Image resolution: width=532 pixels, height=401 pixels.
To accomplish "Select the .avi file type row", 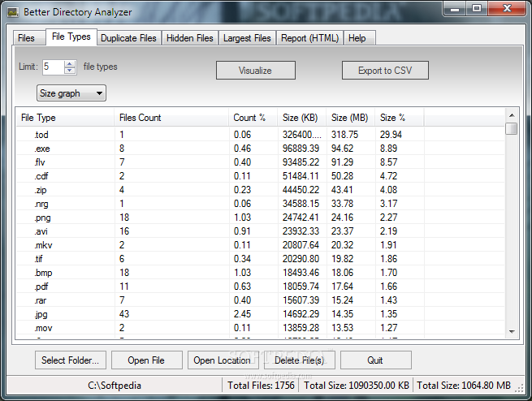I will click(x=261, y=231).
